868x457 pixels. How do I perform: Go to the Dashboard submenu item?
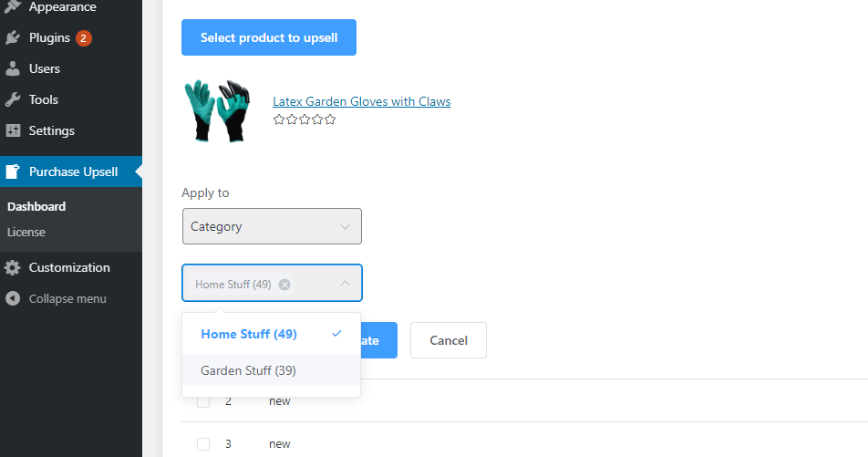(x=36, y=207)
